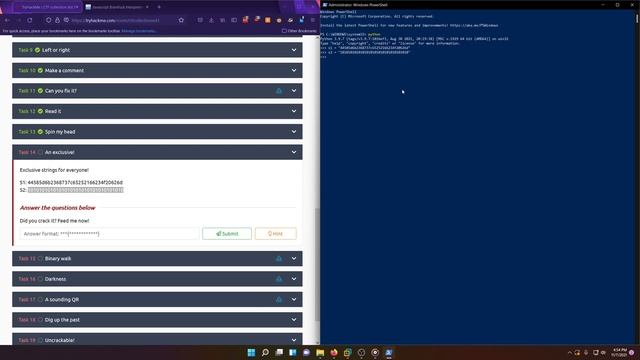Open taskbar Search
The image size is (640, 360).
[265, 352]
